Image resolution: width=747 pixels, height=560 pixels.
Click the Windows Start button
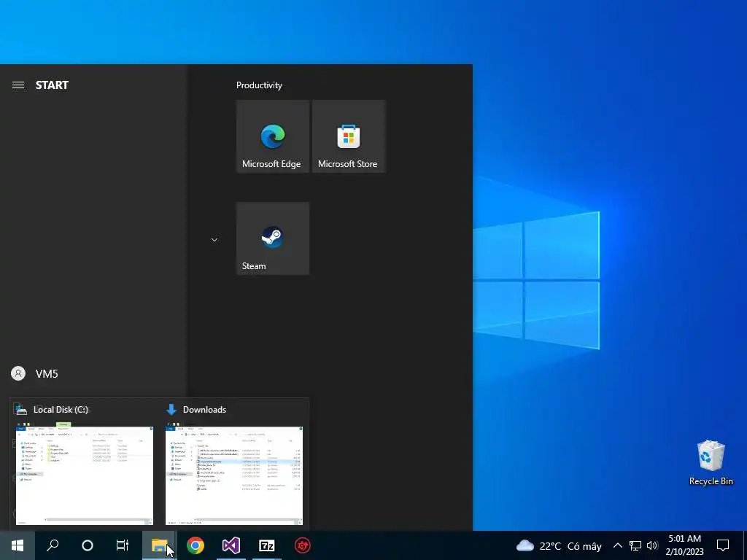18,545
